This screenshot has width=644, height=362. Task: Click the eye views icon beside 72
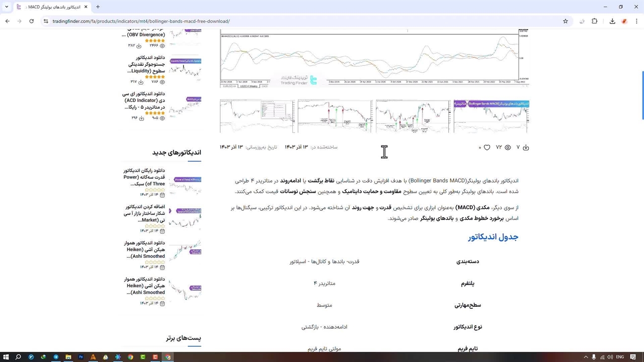coord(508,147)
